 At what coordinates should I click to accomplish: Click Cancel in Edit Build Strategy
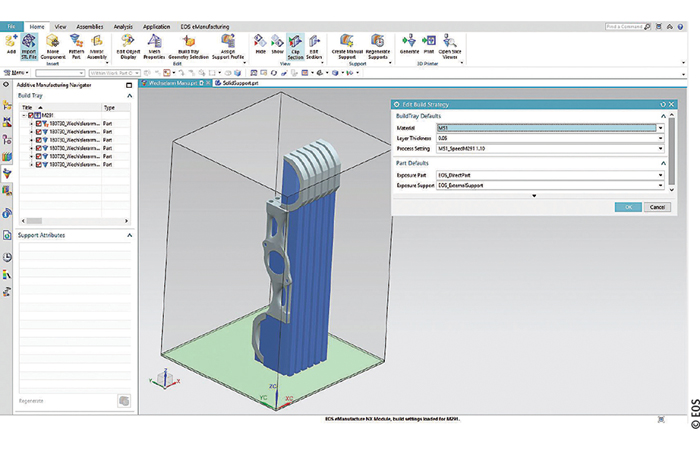657,207
